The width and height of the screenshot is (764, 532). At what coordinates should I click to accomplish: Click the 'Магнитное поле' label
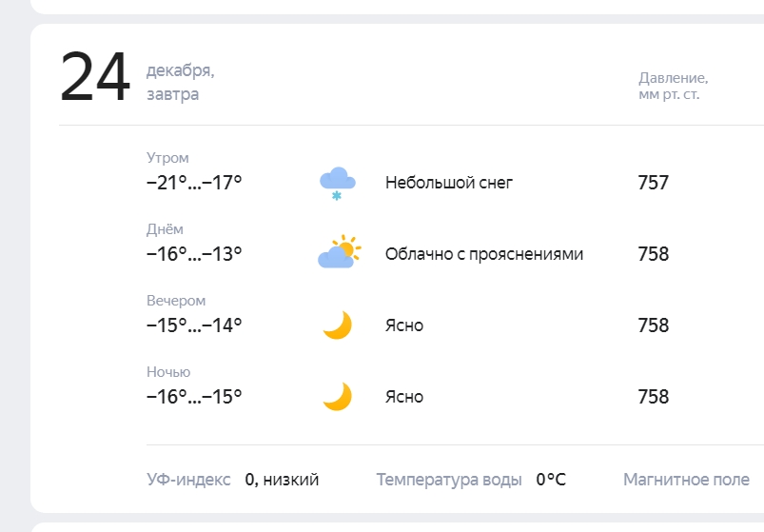686,480
